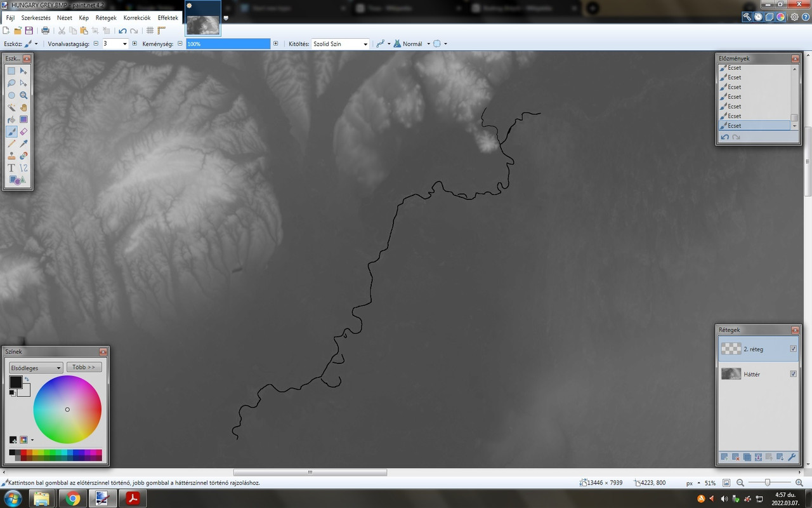Screen dimensions: 812x508
Task: Open the Rétegek menu
Action: pos(106,18)
